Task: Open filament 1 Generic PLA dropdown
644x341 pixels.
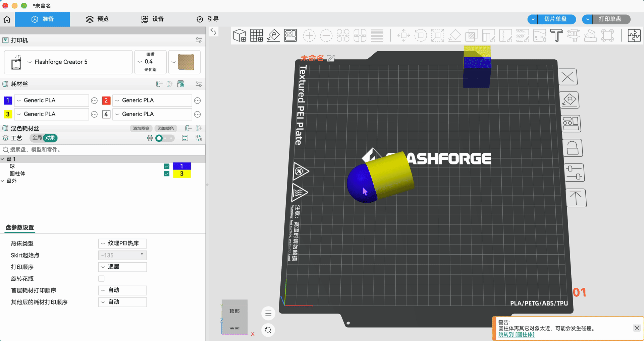Action: (52, 100)
